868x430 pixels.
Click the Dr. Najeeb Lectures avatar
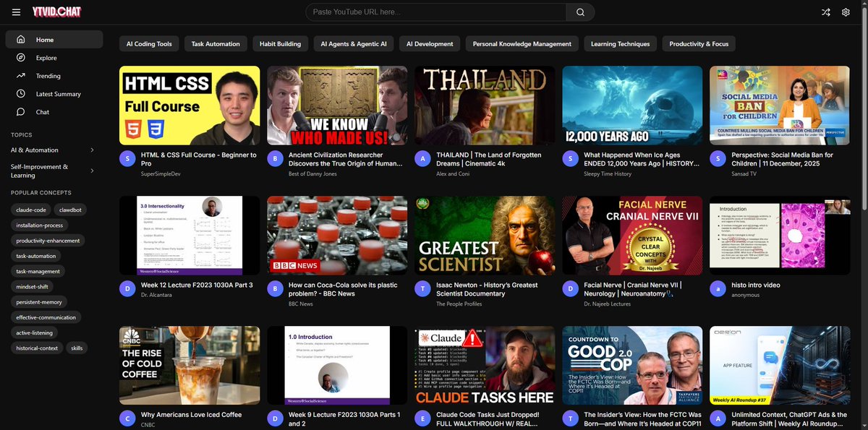pyautogui.click(x=571, y=288)
